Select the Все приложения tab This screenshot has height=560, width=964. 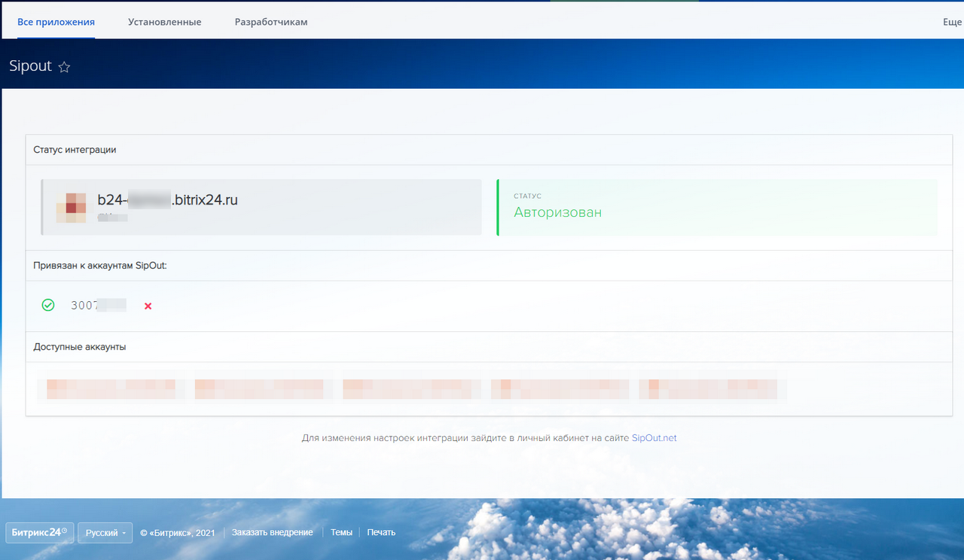point(56,22)
